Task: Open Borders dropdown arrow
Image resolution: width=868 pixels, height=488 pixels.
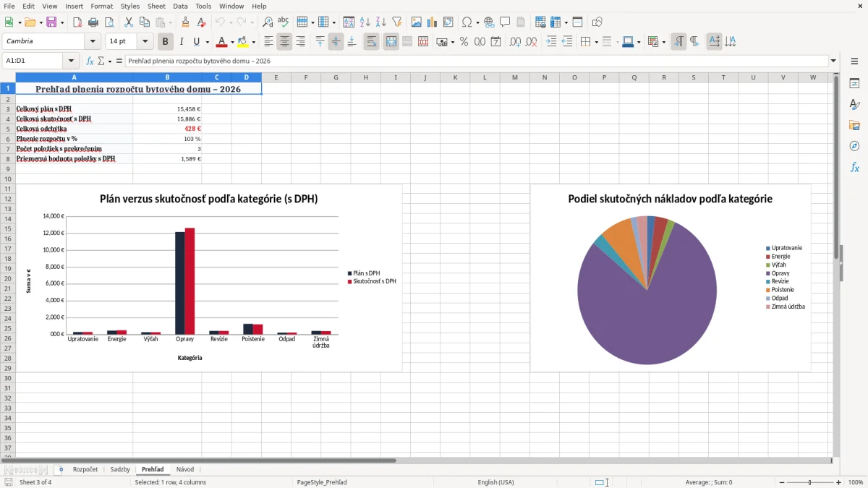Action: (596, 41)
